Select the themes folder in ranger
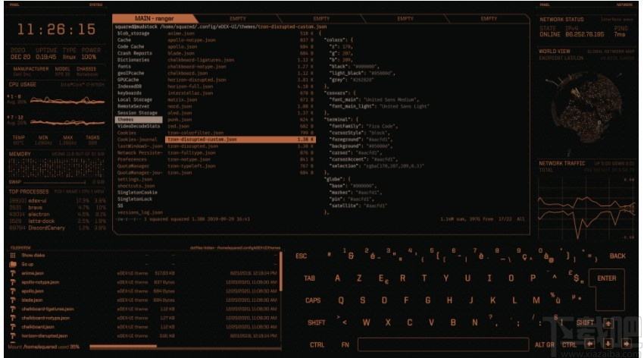The width and height of the screenshot is (644, 358). click(x=125, y=119)
